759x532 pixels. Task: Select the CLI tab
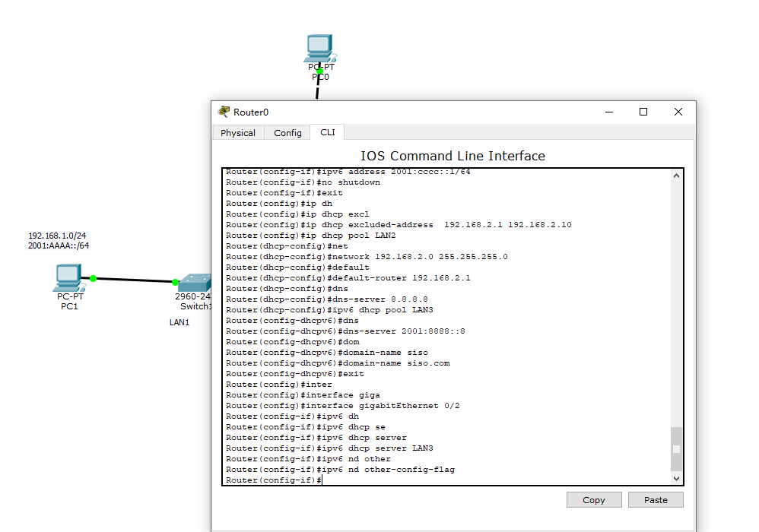point(328,132)
